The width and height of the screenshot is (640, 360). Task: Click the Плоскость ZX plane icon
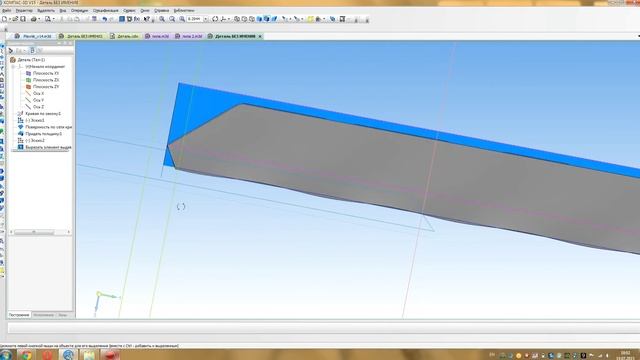29,80
